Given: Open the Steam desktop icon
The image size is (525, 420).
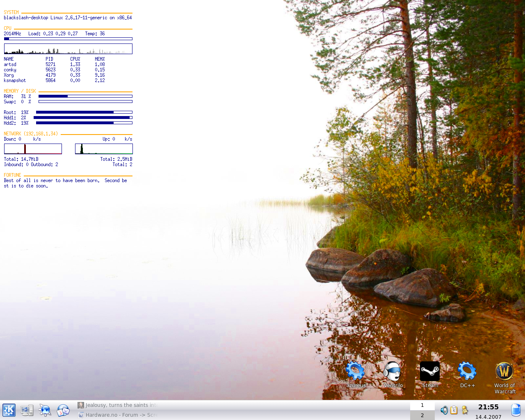Looking at the screenshot, I should 430,374.
